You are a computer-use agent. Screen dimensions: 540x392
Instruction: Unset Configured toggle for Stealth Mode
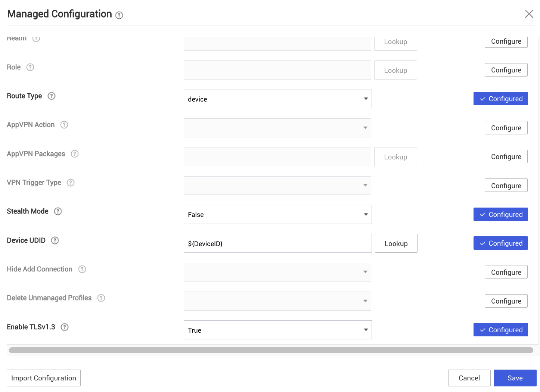click(500, 215)
